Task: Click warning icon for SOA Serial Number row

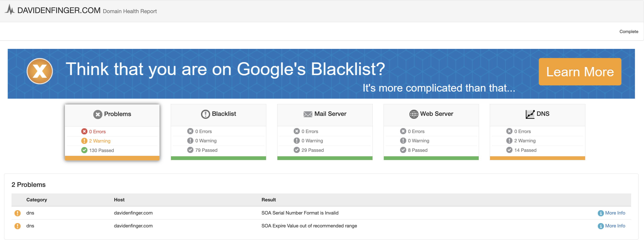Action: [17, 213]
